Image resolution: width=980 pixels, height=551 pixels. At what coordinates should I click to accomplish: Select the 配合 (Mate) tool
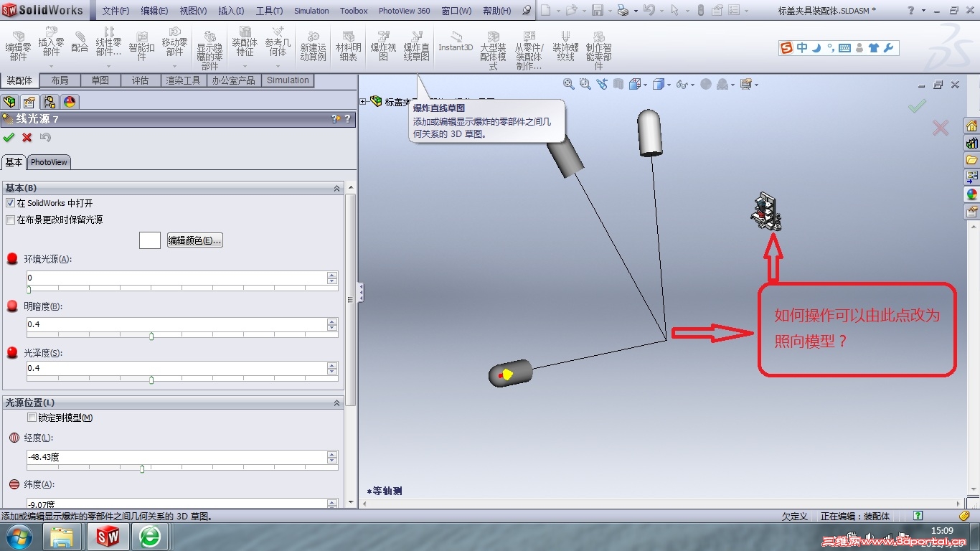tap(80, 42)
